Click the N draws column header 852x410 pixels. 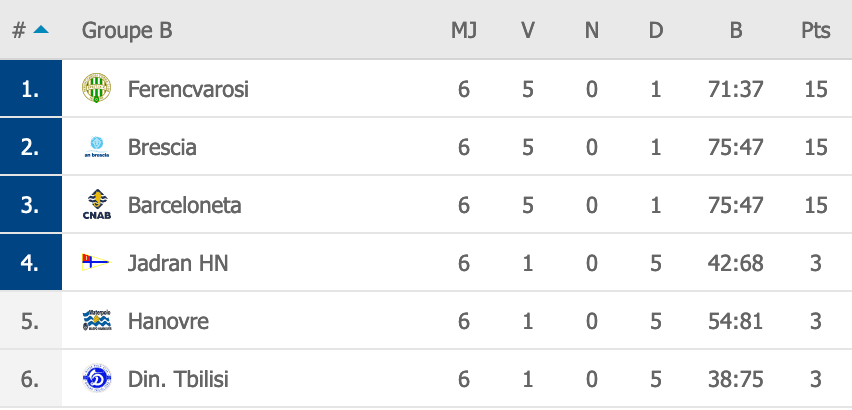(592, 30)
